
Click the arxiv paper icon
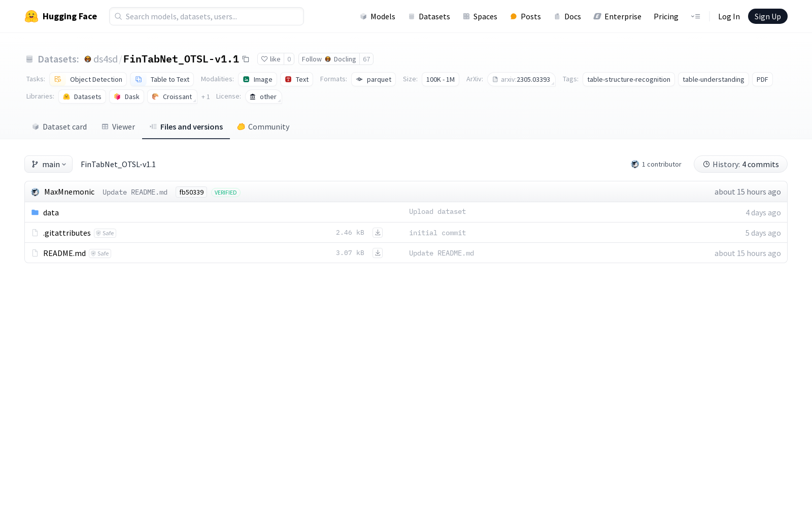coord(495,79)
